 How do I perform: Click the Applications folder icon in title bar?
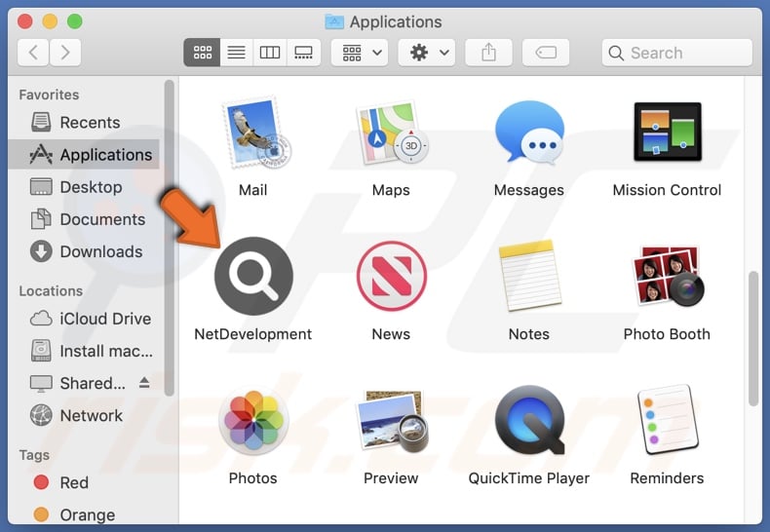334,21
